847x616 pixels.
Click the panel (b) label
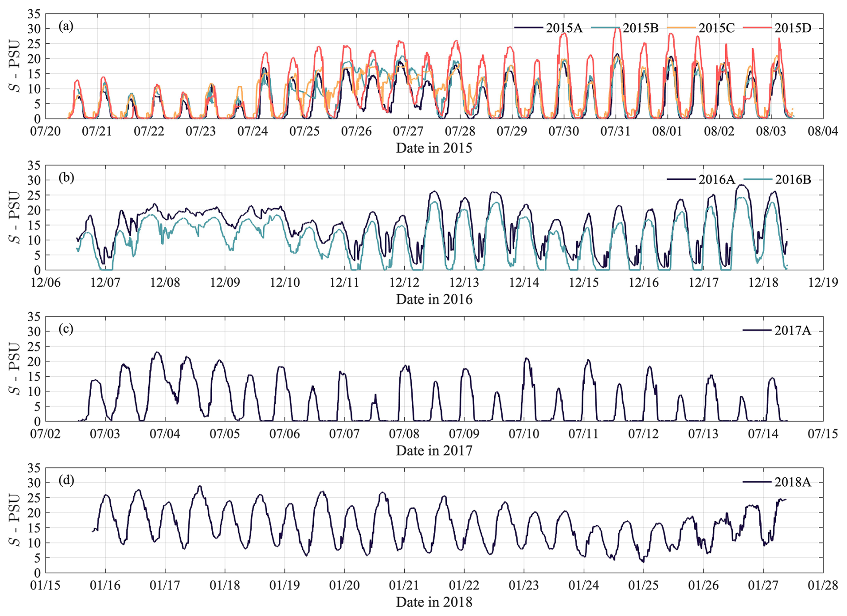pos(66,178)
